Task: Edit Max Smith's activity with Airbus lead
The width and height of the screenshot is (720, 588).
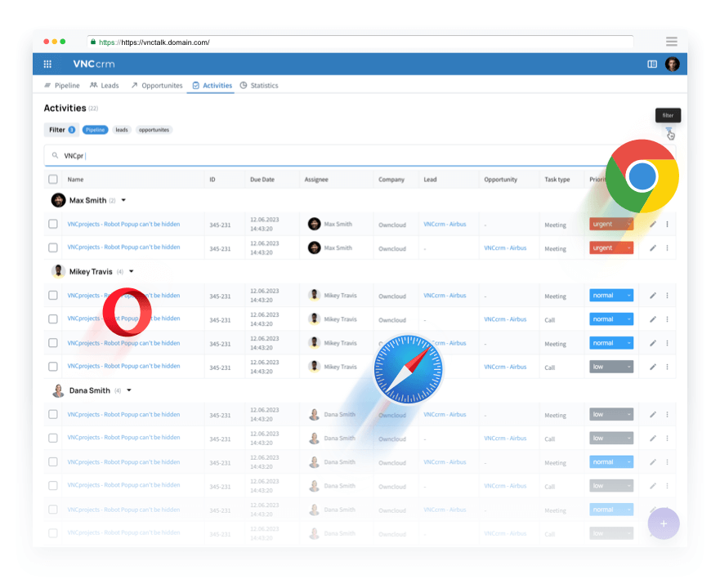Action: (x=653, y=225)
